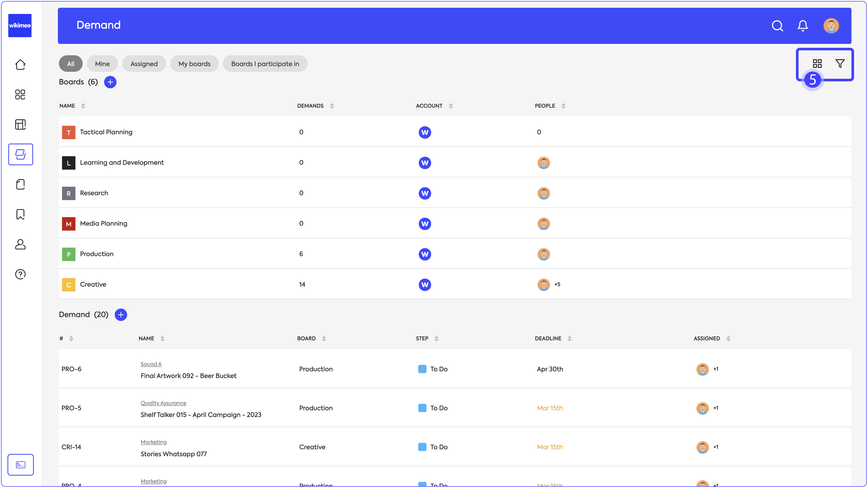Viewport: 868px width, 488px height.
Task: Open help question mark icon in sidebar
Action: (20, 274)
